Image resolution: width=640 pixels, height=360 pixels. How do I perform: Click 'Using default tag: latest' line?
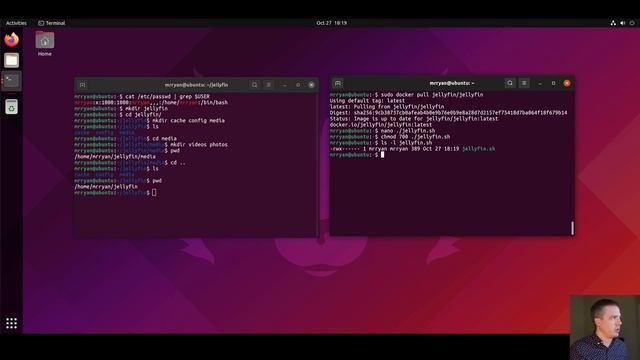tap(367, 101)
